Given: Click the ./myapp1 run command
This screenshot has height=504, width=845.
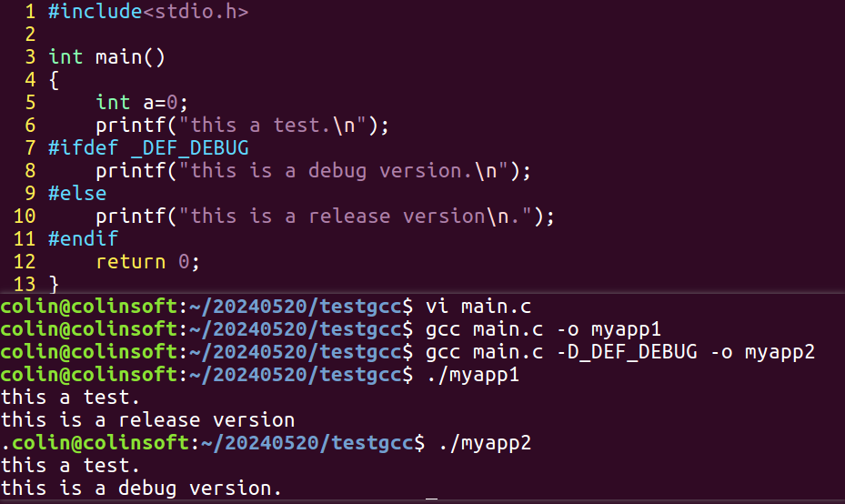Looking at the screenshot, I should point(473,375).
